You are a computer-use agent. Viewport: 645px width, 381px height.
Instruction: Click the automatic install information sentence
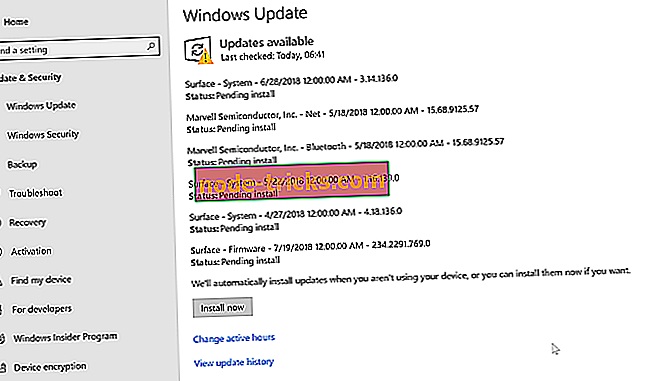[411, 277]
